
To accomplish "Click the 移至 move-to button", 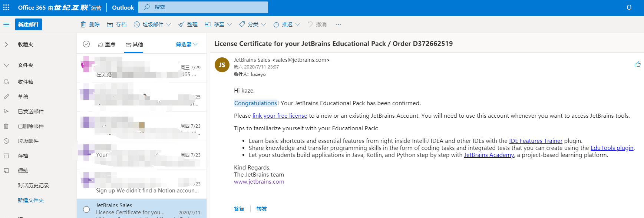I will [215, 24].
